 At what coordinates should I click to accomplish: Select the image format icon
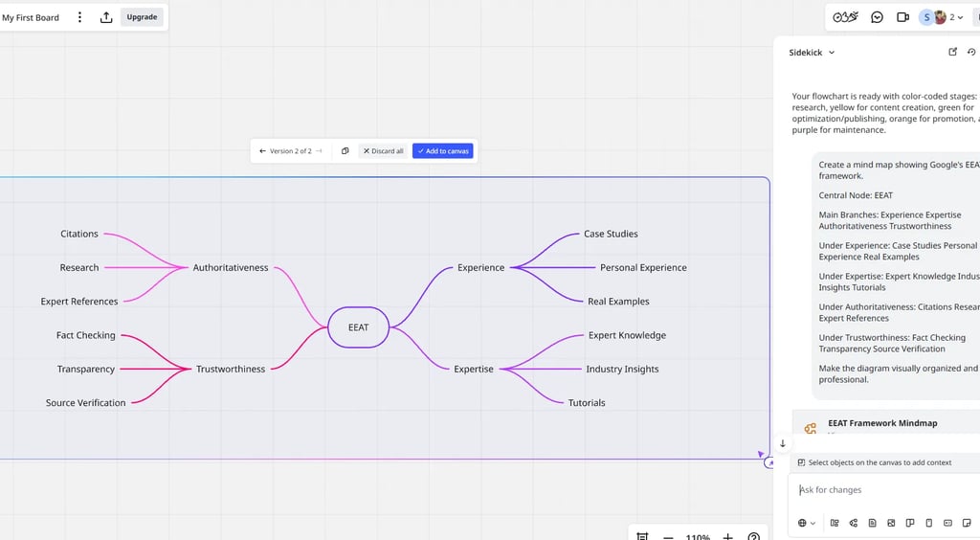[891, 523]
